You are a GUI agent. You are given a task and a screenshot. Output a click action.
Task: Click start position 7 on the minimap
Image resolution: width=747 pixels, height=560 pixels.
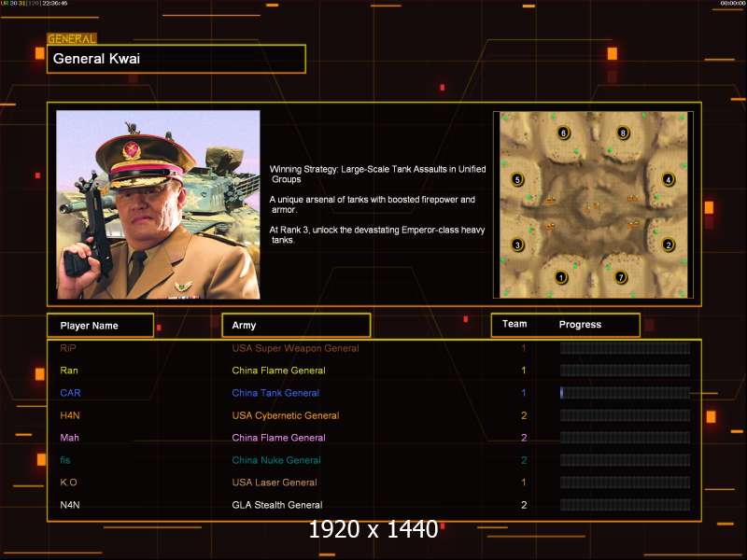(621, 277)
